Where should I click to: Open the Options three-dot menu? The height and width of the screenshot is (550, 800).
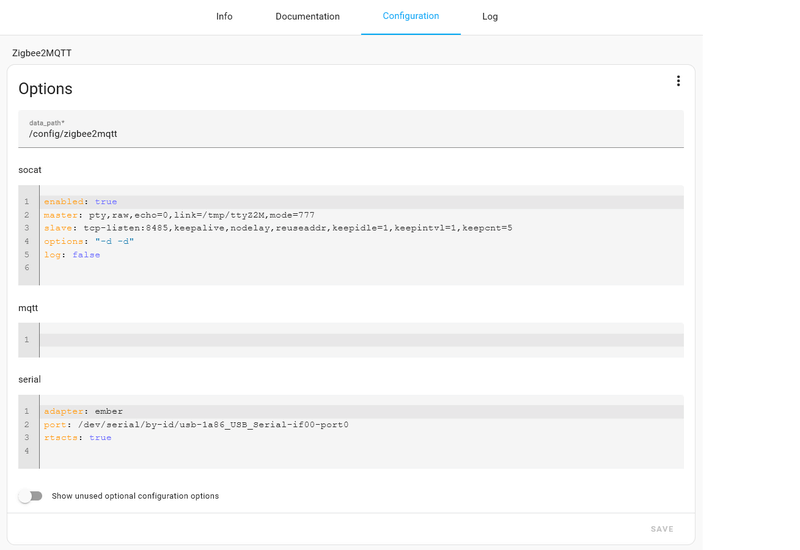click(x=678, y=81)
